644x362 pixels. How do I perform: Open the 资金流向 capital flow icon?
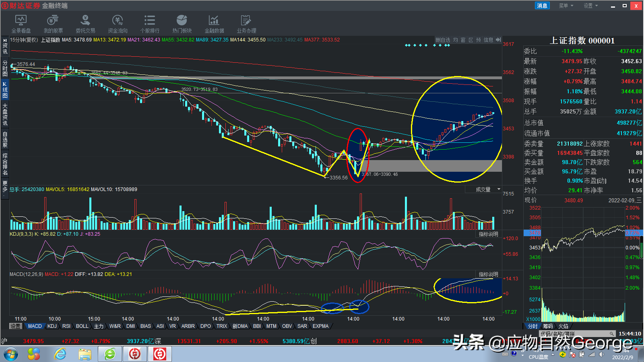(x=118, y=24)
